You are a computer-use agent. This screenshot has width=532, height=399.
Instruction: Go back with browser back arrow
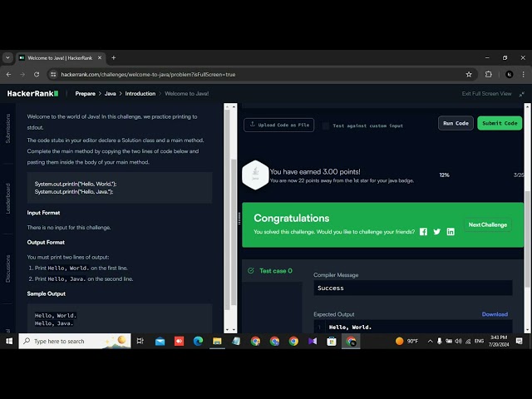(9, 74)
